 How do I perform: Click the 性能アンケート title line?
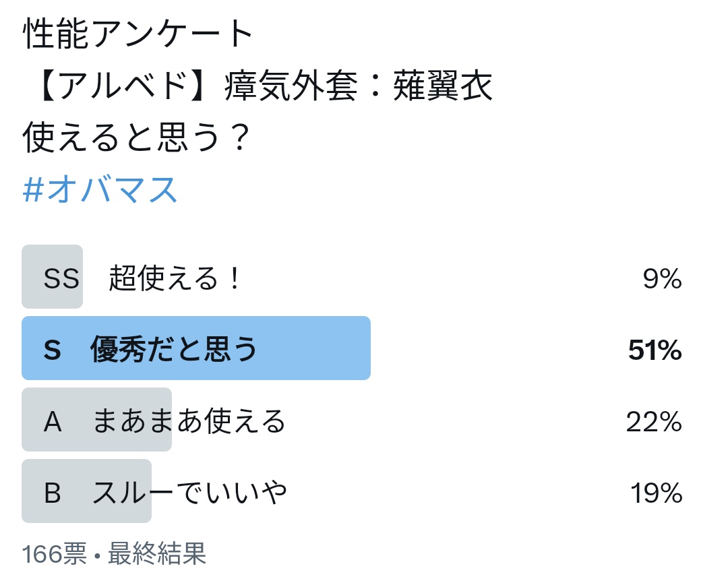[138, 34]
